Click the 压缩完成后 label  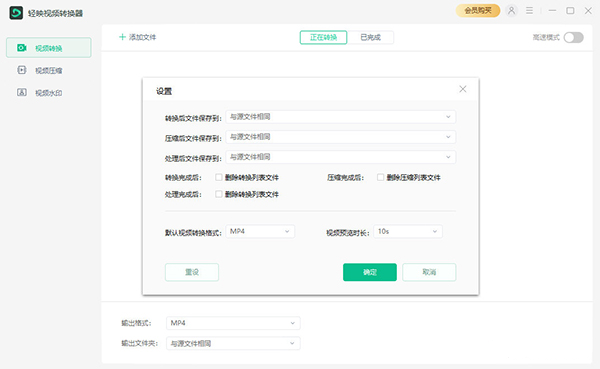(x=346, y=178)
